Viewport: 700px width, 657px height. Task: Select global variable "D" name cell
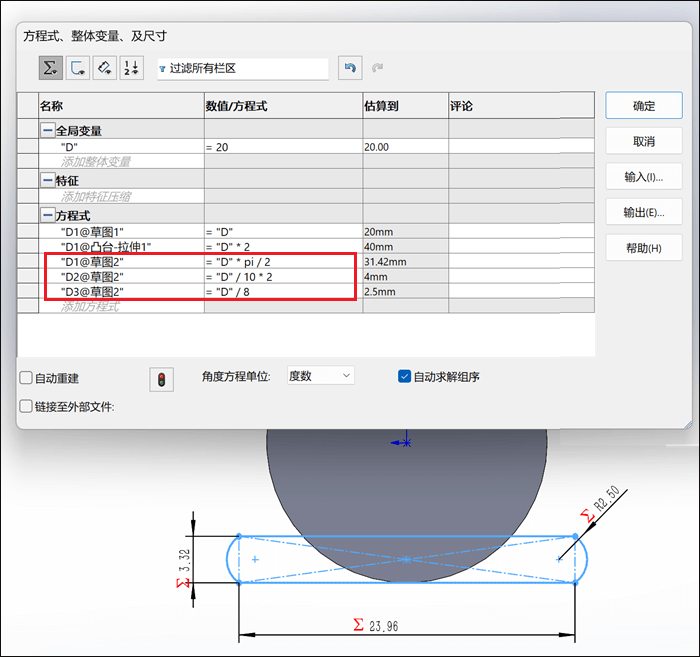click(121, 147)
